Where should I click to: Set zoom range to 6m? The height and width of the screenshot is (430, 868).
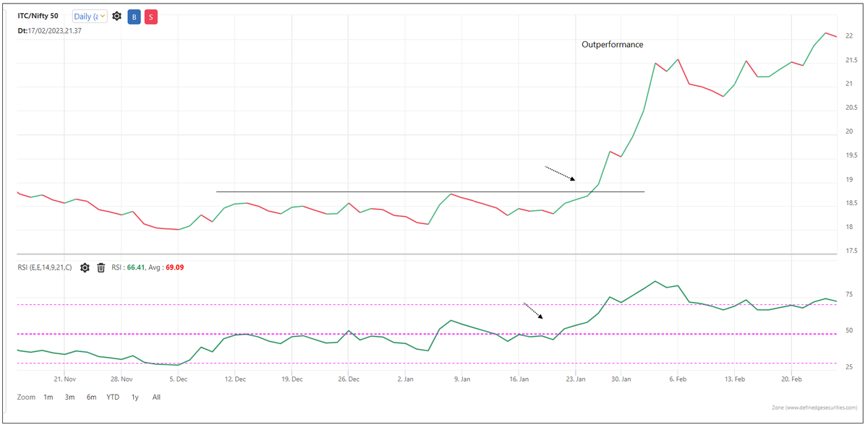[x=92, y=397]
